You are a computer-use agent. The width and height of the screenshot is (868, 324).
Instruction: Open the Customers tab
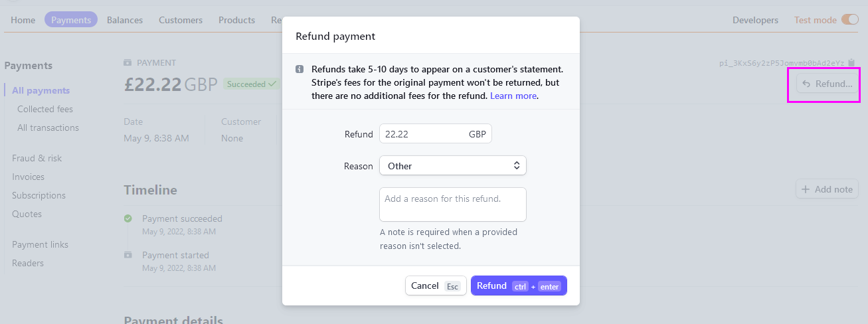coord(181,20)
